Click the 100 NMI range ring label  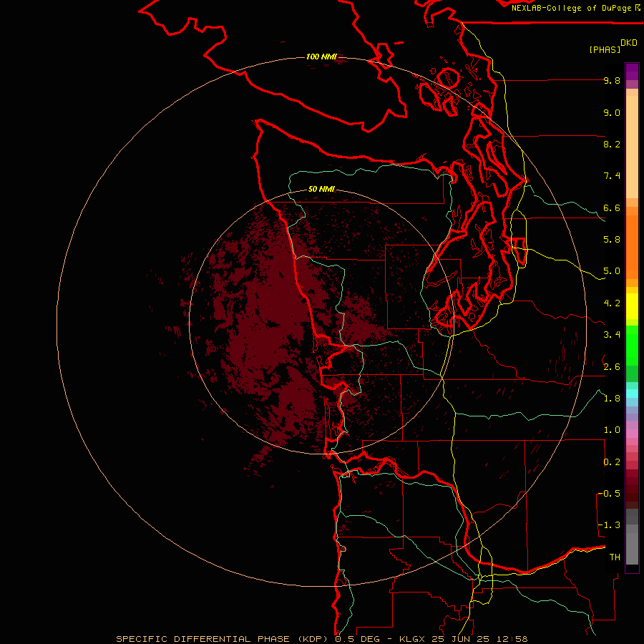tap(321, 57)
